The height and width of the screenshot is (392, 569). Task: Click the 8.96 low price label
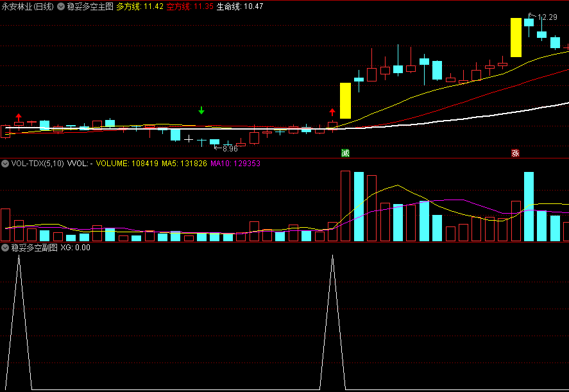point(230,149)
